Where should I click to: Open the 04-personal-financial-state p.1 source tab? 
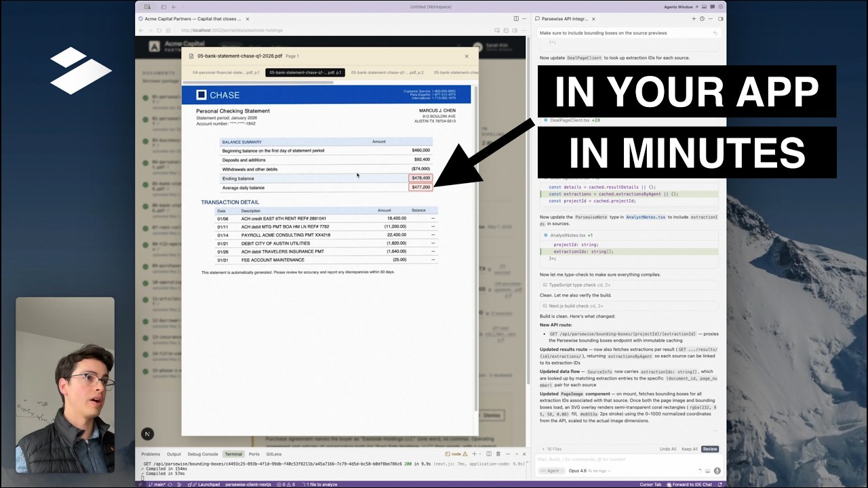tap(226, 73)
